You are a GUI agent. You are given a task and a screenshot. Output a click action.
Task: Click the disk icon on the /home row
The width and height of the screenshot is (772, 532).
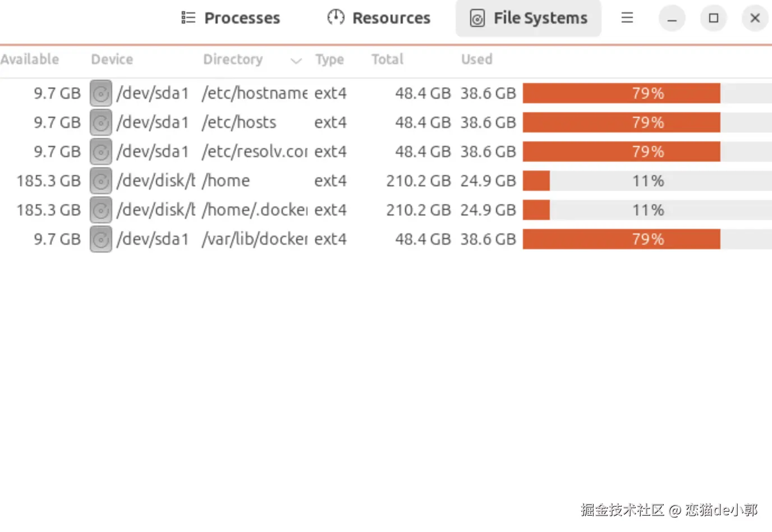(x=101, y=181)
